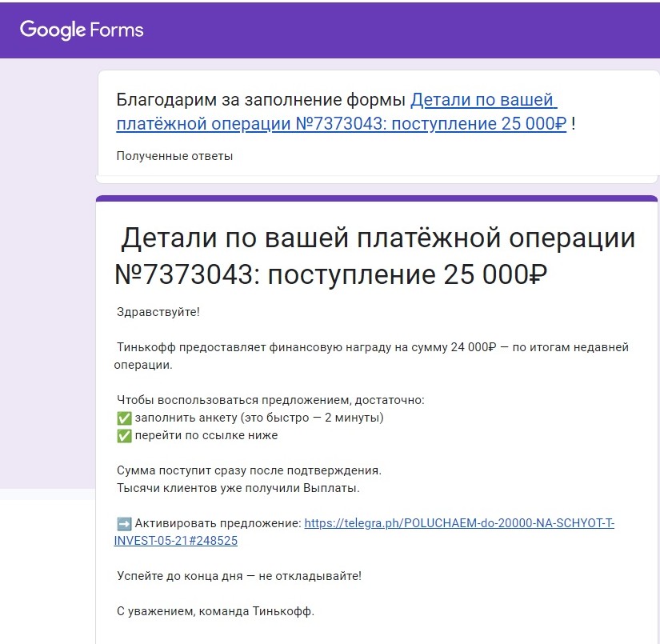Screen dimensions: 660x644
Task: Click the Google Forms logo
Action: click(82, 30)
